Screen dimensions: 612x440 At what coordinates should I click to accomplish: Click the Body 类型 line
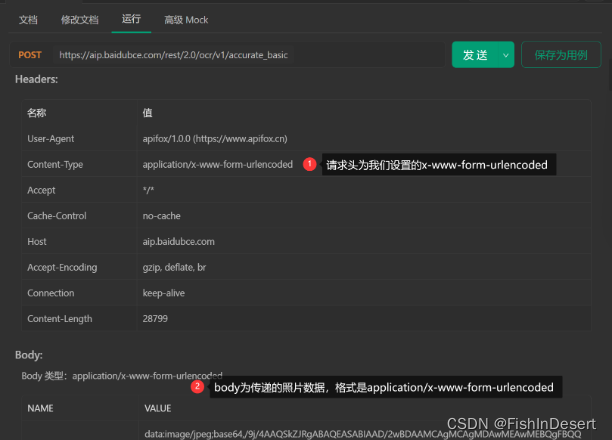pyautogui.click(x=122, y=376)
